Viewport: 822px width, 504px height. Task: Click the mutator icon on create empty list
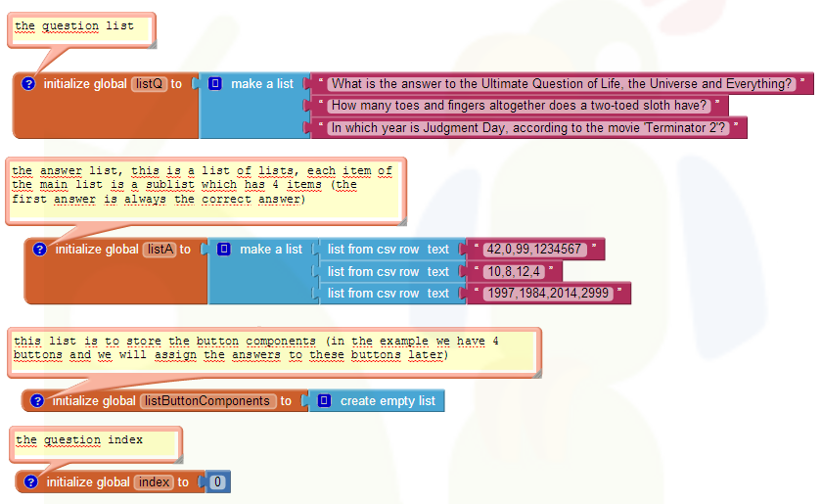tap(324, 401)
